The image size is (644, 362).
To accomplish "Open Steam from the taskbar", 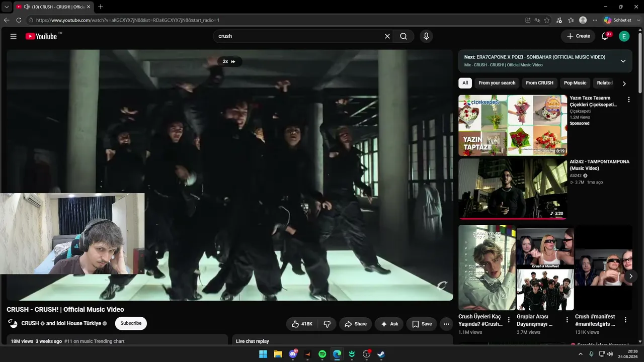I will pyautogui.click(x=381, y=354).
